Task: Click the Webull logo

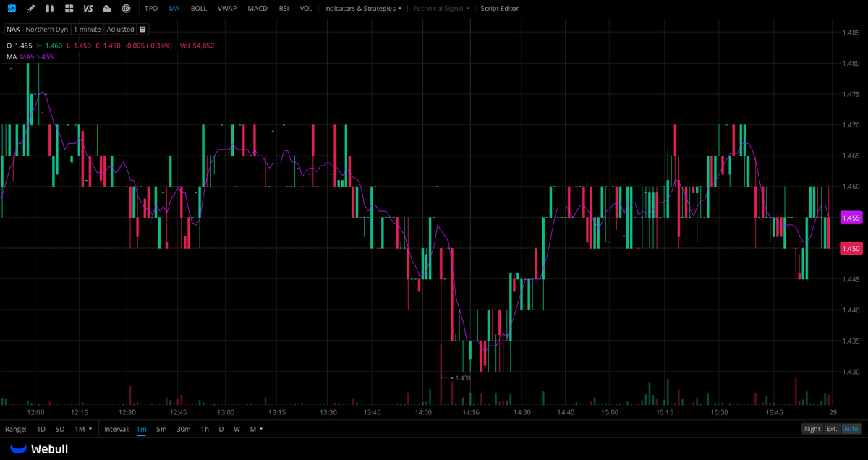Action: tap(39, 449)
